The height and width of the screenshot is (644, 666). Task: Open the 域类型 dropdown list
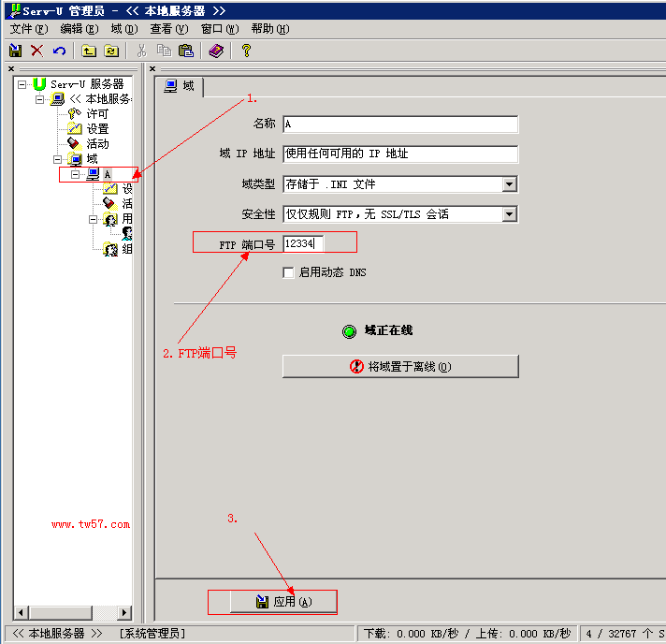(x=509, y=184)
